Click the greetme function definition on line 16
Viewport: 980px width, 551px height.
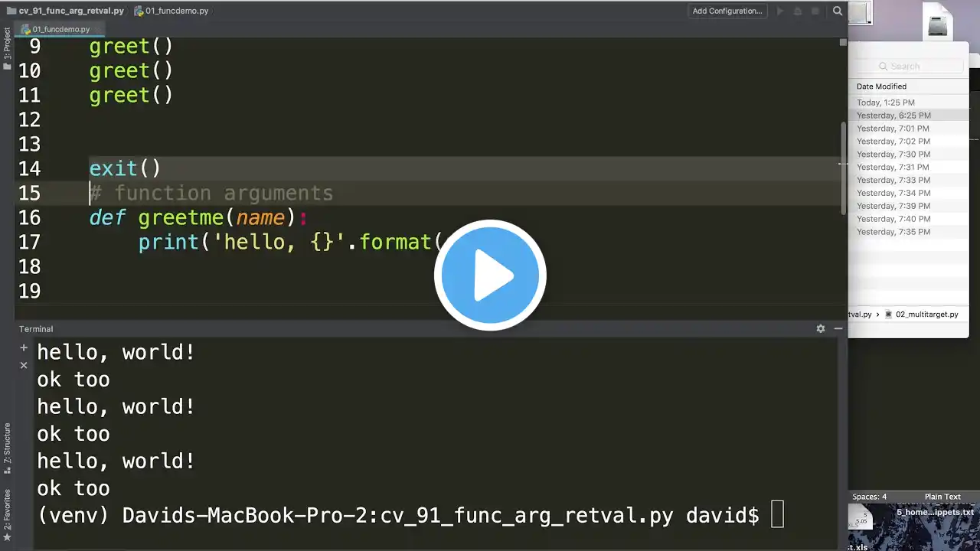tap(198, 217)
